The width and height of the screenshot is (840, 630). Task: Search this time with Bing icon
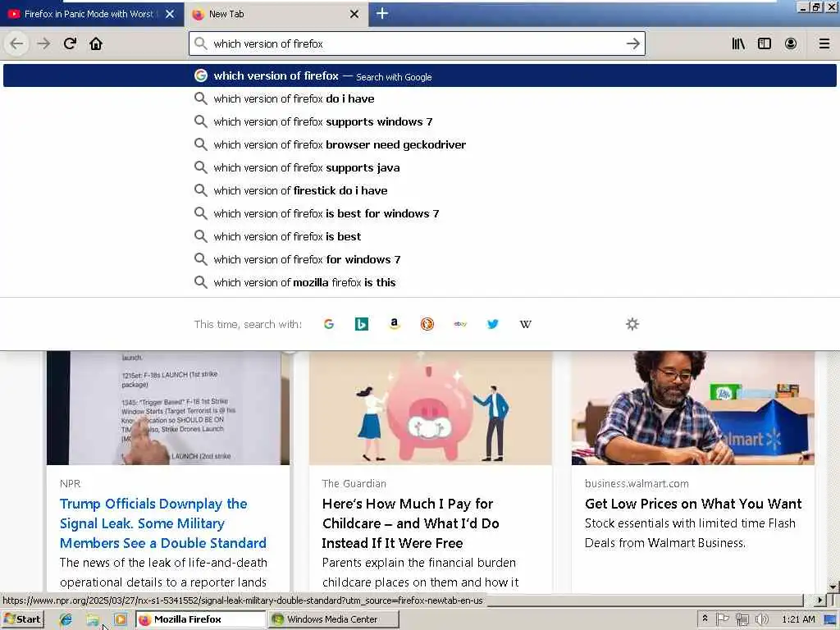362,324
